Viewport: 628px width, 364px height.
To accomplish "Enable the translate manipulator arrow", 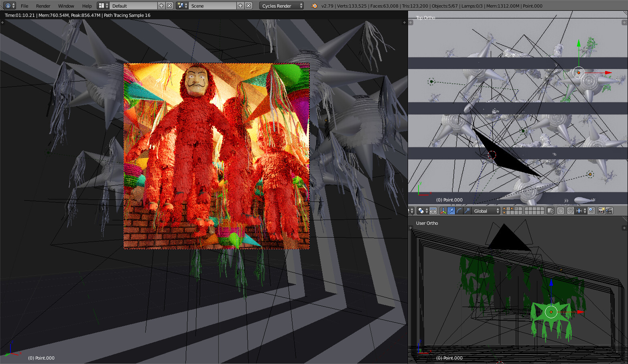I will coord(451,211).
